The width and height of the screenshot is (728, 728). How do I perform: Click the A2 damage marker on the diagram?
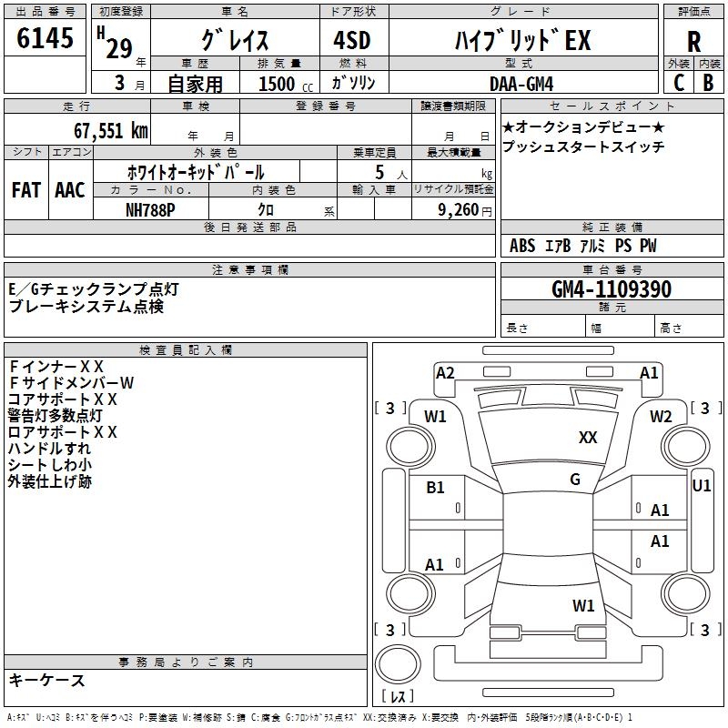point(445,372)
